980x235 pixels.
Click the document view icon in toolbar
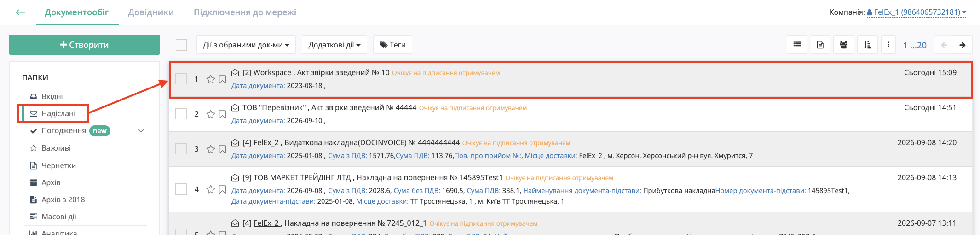[x=820, y=45]
